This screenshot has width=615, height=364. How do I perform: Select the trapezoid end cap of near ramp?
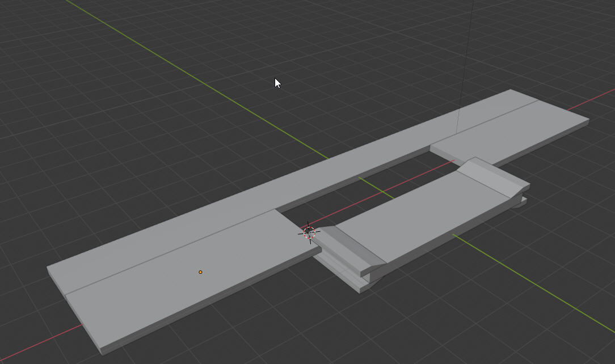[x=373, y=272]
